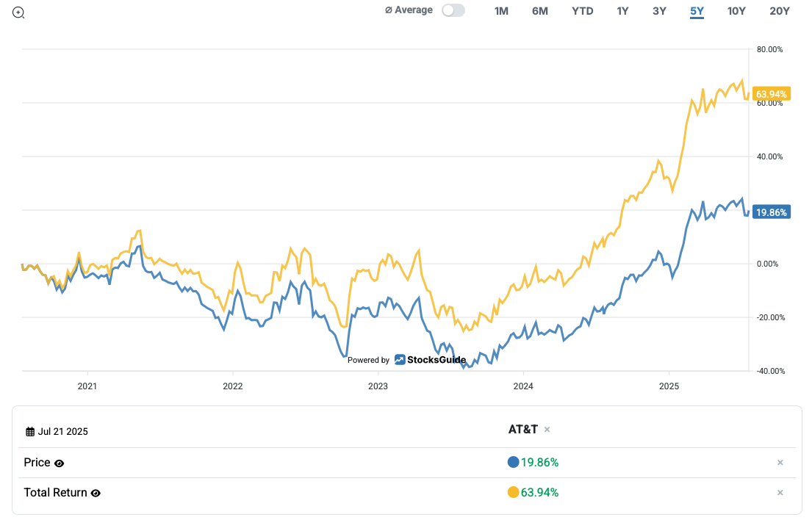Click the 0.00% axis label
Screen dimensions: 812x520
click(x=767, y=264)
